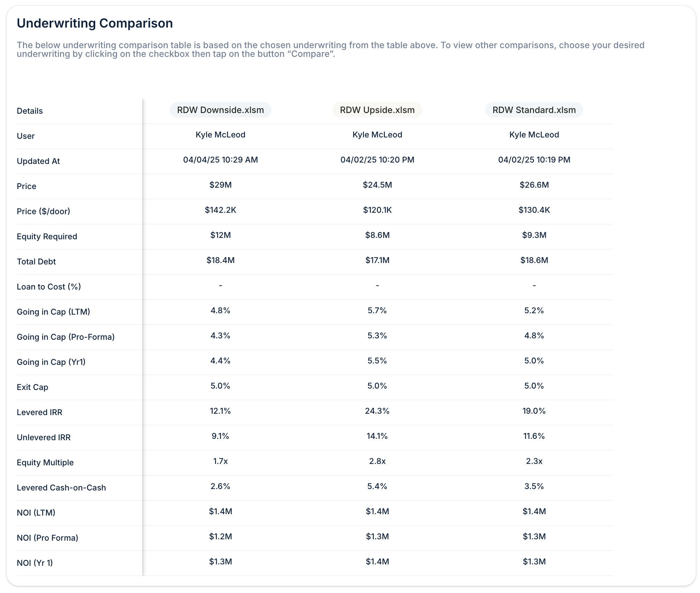Viewport: 700px width, 593px height.
Task: Click the Underwriting Comparison heading
Action: coord(95,23)
